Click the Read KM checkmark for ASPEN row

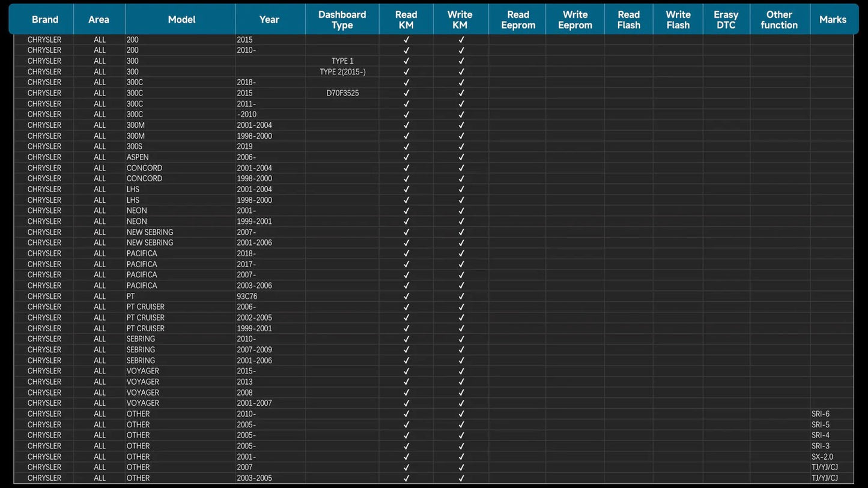406,157
